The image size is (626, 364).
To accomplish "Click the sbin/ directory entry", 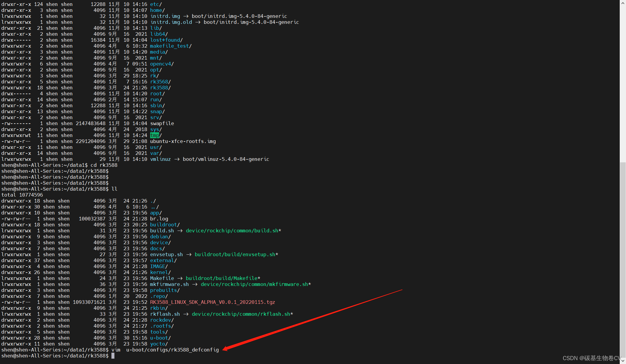I will click(158, 105).
